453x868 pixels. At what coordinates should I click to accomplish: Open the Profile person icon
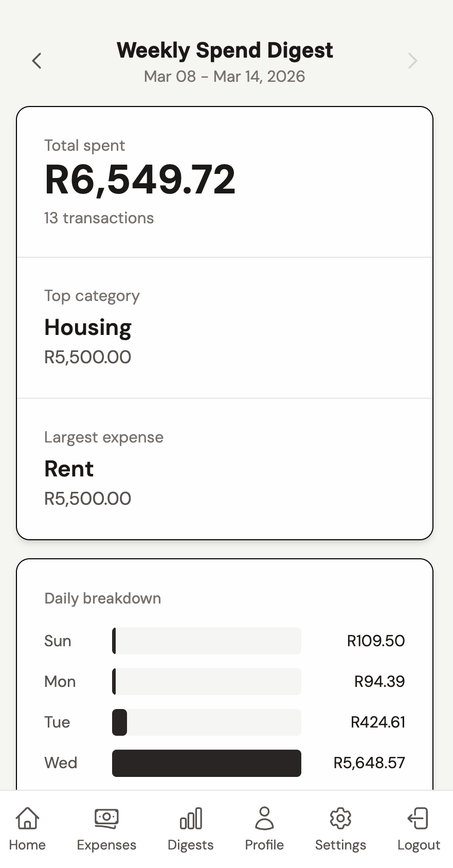pos(264,818)
